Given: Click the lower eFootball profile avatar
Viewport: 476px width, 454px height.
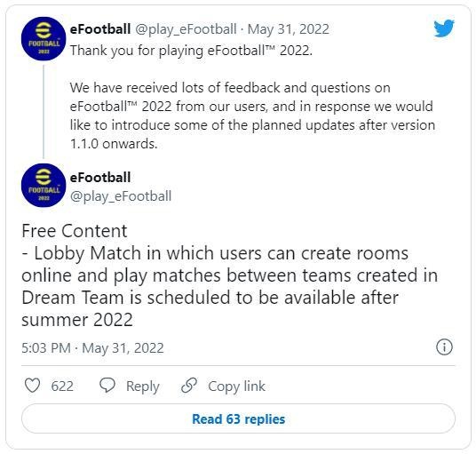Looking at the screenshot, I should point(44,186).
